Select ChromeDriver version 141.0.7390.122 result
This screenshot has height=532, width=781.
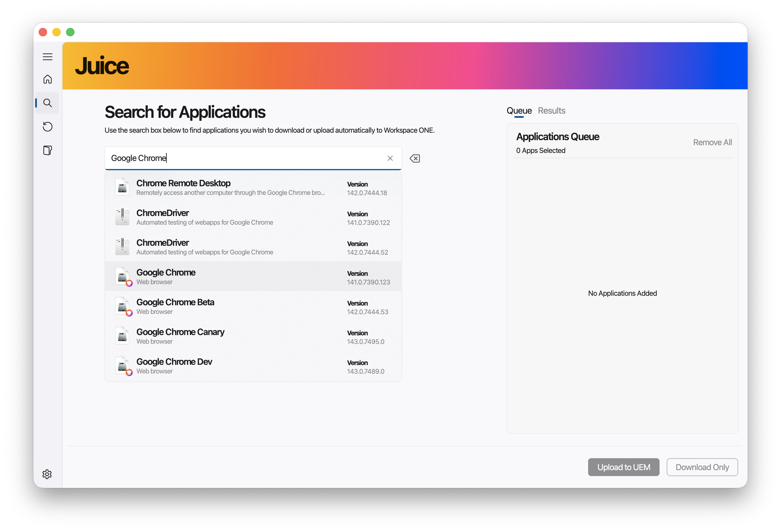pos(253,217)
